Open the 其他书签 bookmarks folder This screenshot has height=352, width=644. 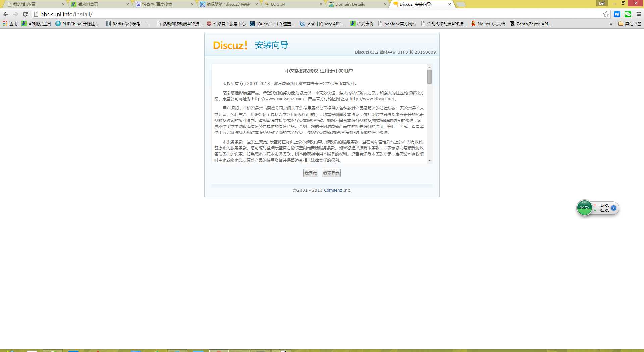[630, 24]
